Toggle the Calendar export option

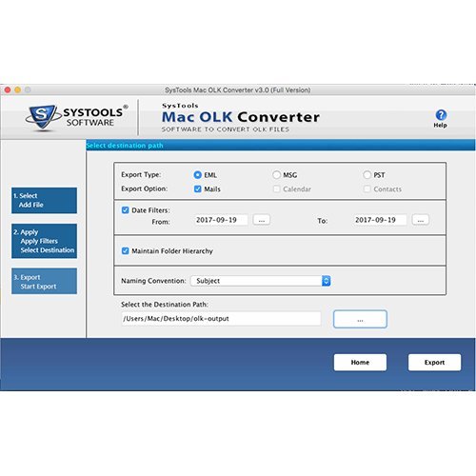click(276, 189)
